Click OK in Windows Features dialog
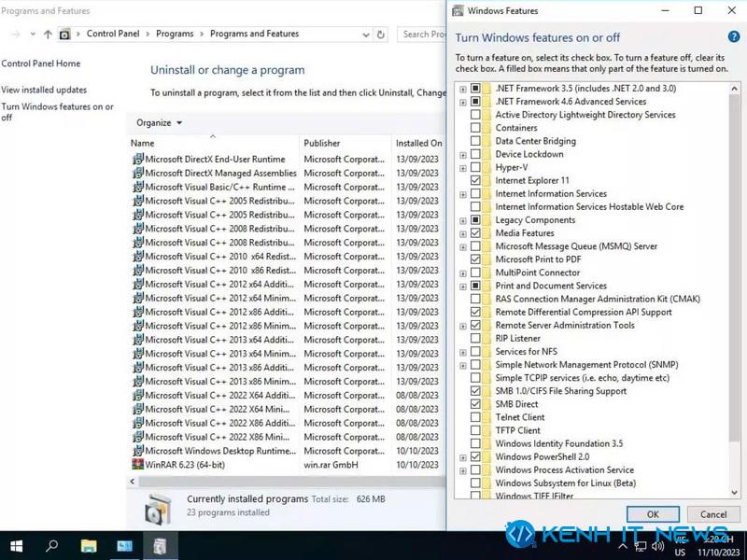 [x=653, y=514]
